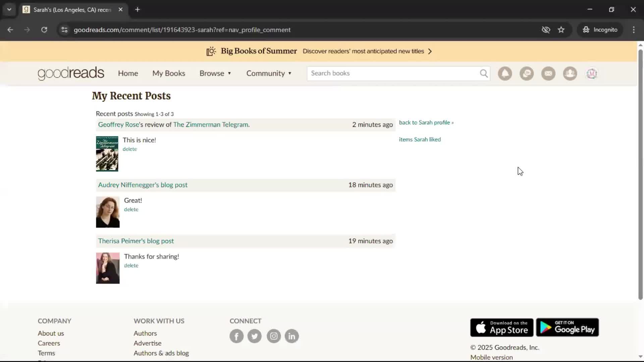This screenshot has height=362, width=644.
Task: Open My Books in the navigation
Action: (169, 73)
